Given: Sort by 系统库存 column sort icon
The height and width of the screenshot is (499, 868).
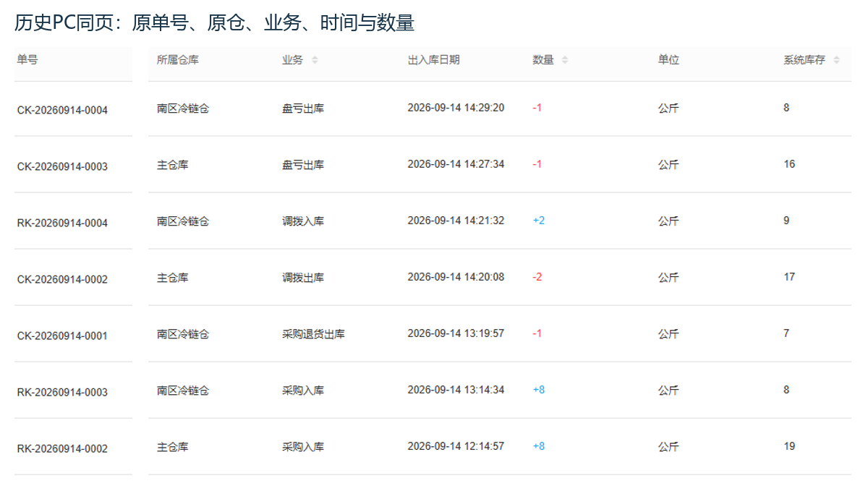Looking at the screenshot, I should coord(837,60).
